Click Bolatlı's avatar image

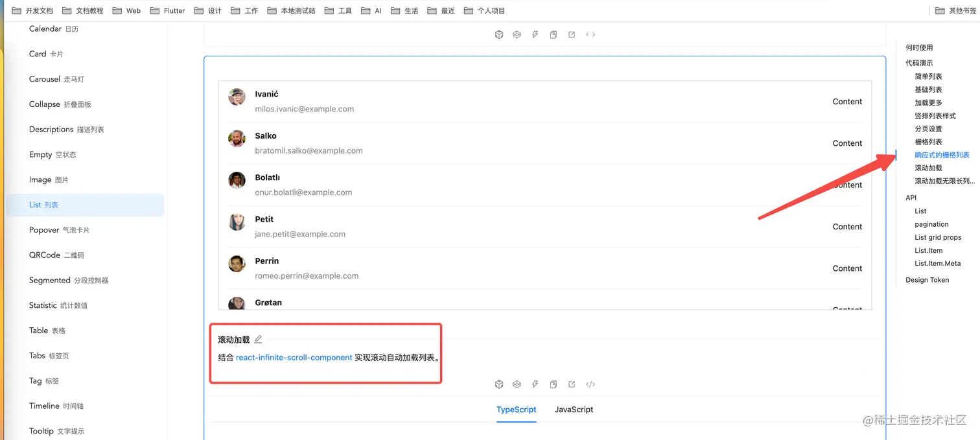237,180
